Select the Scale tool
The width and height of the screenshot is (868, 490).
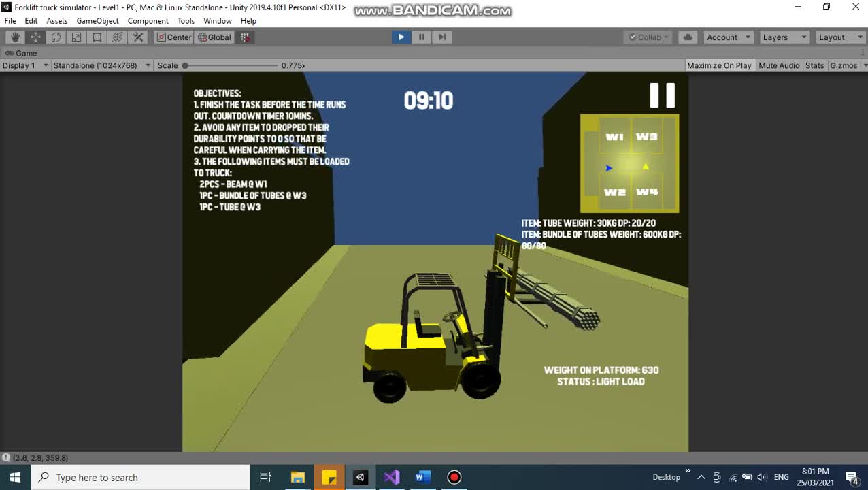(76, 37)
